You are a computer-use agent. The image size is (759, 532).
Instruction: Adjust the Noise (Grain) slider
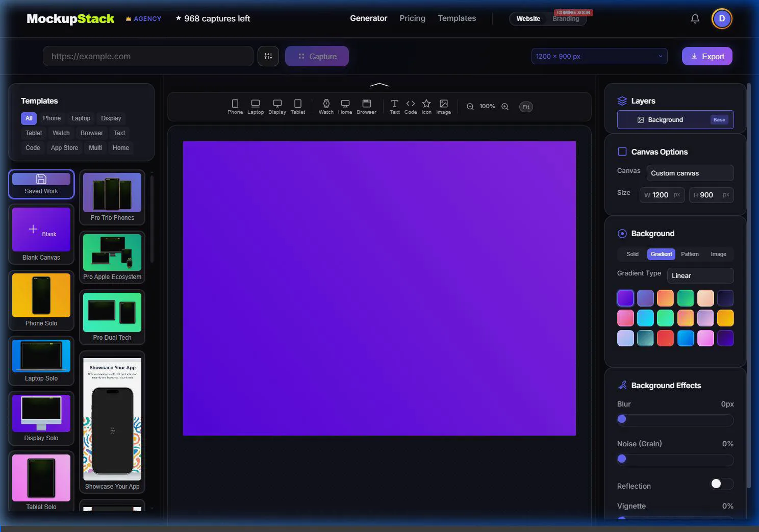[x=675, y=459]
